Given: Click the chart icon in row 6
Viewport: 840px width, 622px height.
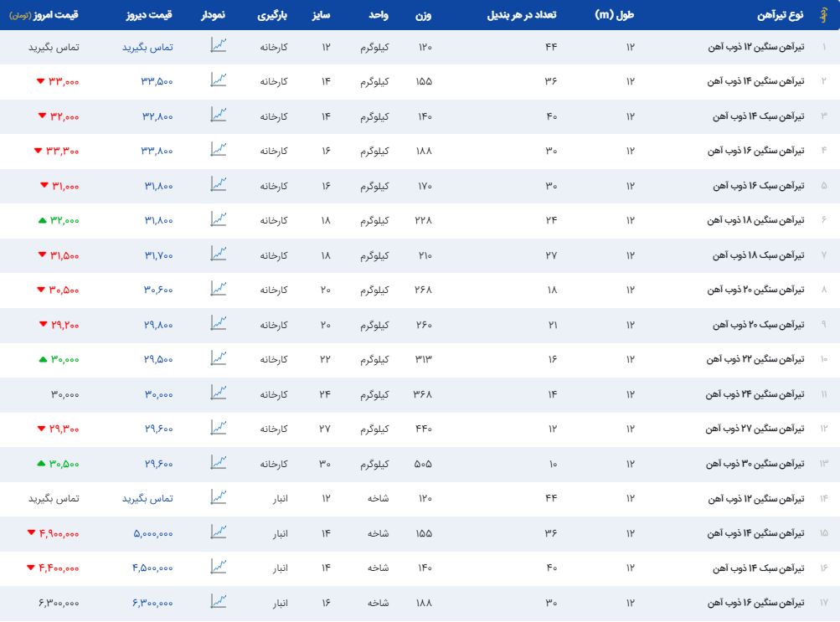Looking at the screenshot, I should 219,219.
